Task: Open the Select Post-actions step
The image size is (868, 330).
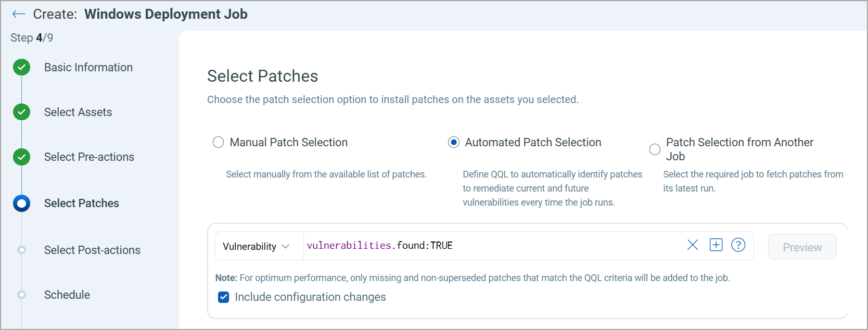Action: pyautogui.click(x=92, y=250)
